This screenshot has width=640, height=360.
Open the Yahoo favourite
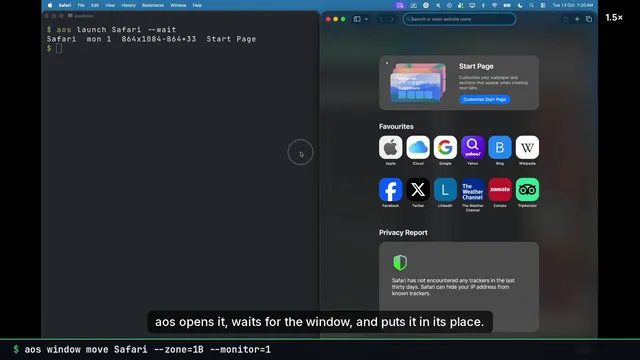tap(472, 147)
